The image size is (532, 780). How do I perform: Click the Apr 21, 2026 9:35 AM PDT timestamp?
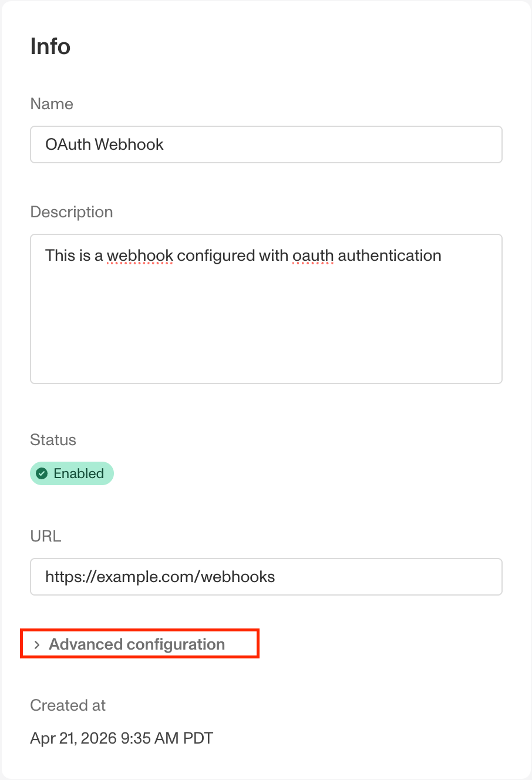[122, 738]
